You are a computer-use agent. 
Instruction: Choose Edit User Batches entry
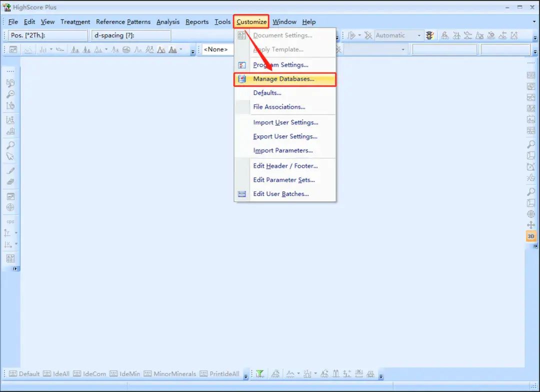tap(285, 194)
